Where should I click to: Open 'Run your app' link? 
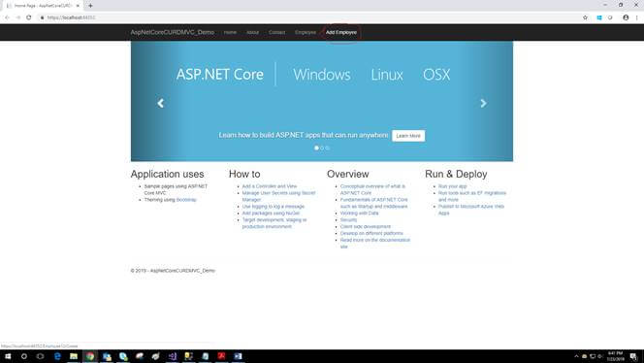(x=453, y=186)
